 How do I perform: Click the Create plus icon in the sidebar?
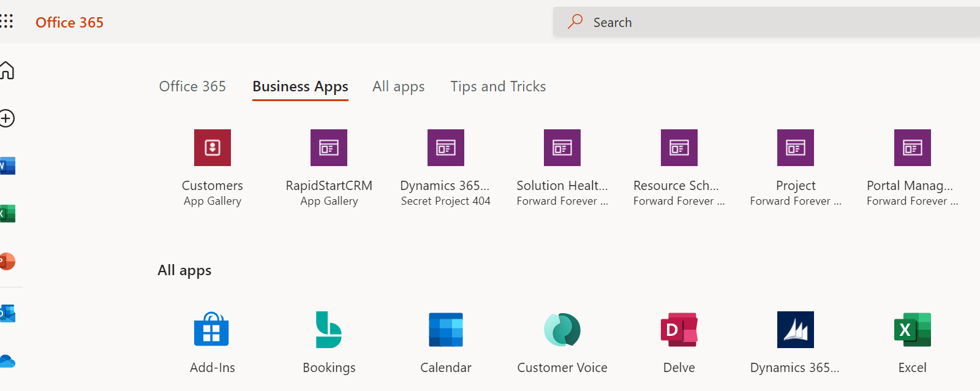tap(7, 118)
